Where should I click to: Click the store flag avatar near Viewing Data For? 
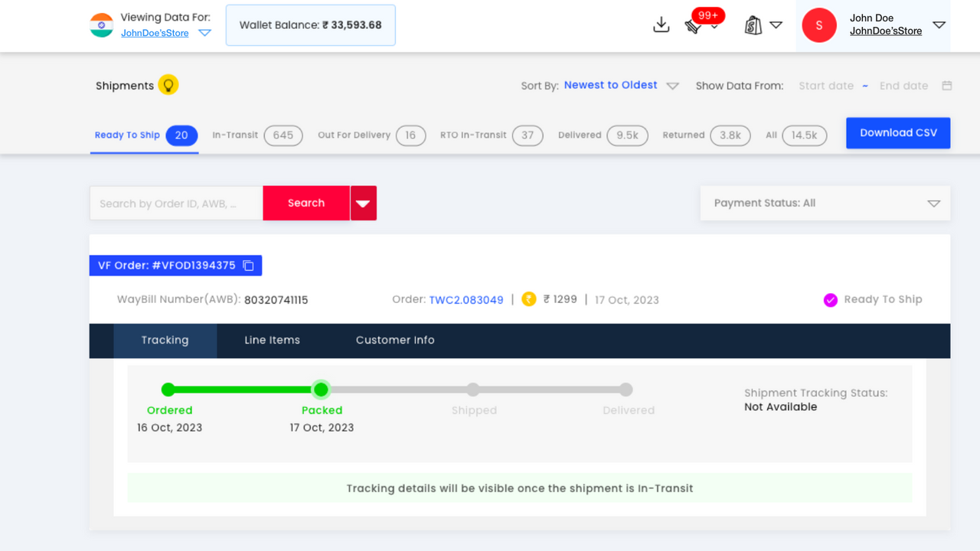click(102, 25)
